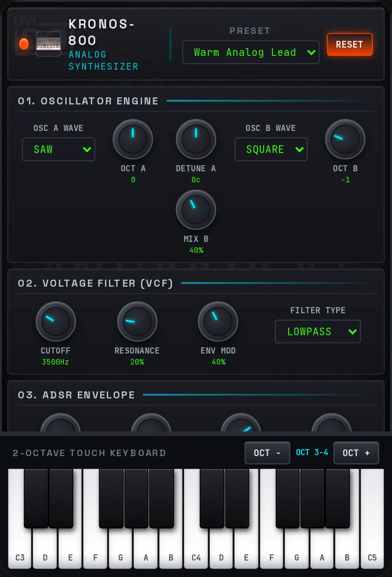Open the FILTER TYPE dropdown set to LOWPASS
This screenshot has height=577, width=392.
tap(318, 331)
